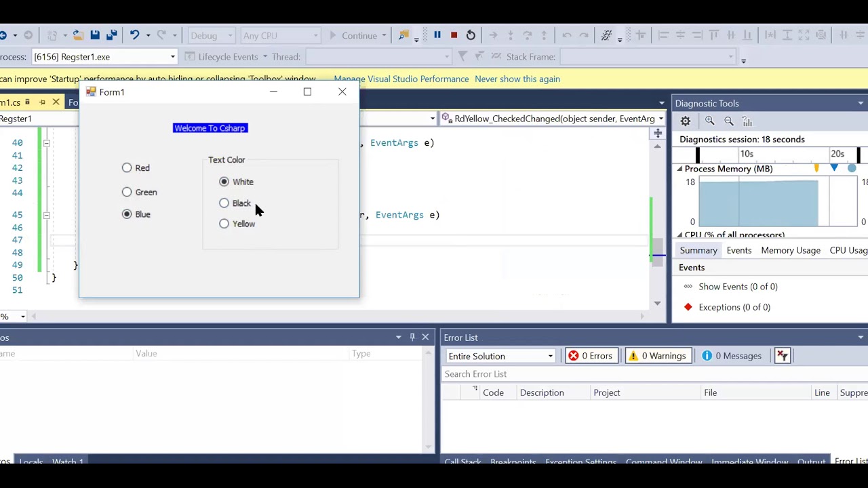Save all open files
The height and width of the screenshot is (488, 868).
tap(111, 35)
